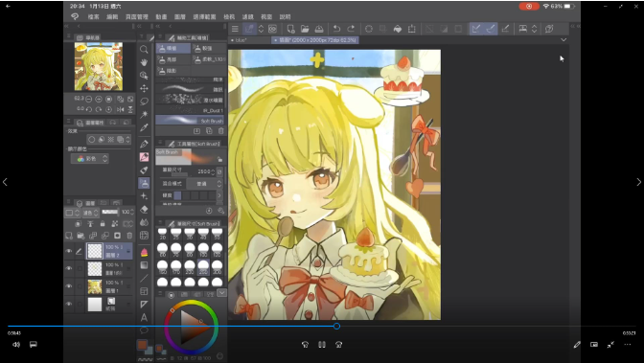Select the Lasso selection tool

point(144,102)
